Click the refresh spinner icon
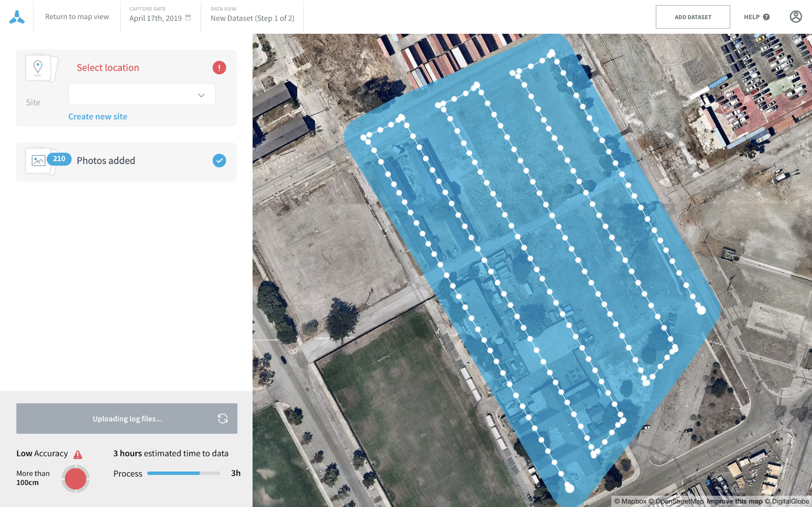Image resolution: width=812 pixels, height=507 pixels. (223, 419)
